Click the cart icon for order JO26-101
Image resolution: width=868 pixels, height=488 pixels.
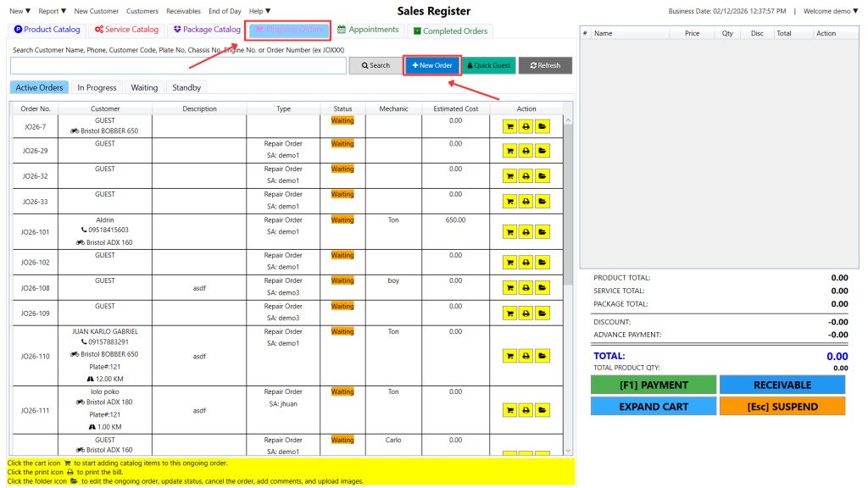coord(510,230)
